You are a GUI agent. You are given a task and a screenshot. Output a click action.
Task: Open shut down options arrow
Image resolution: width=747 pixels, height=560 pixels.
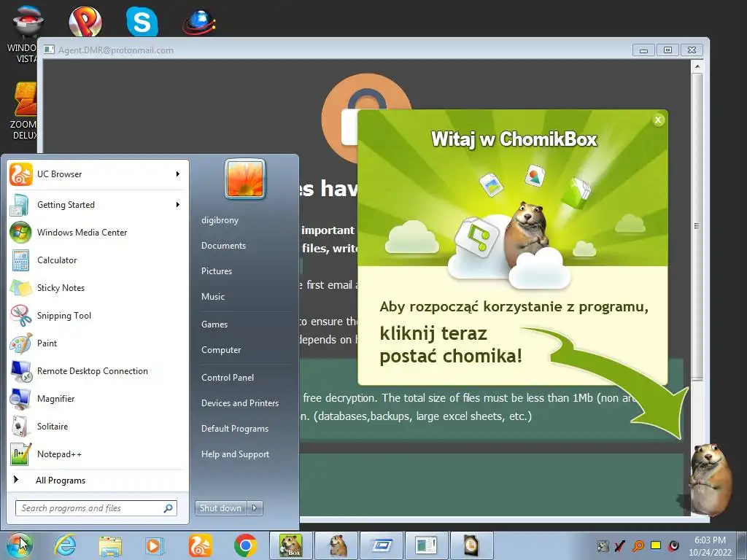(x=255, y=508)
